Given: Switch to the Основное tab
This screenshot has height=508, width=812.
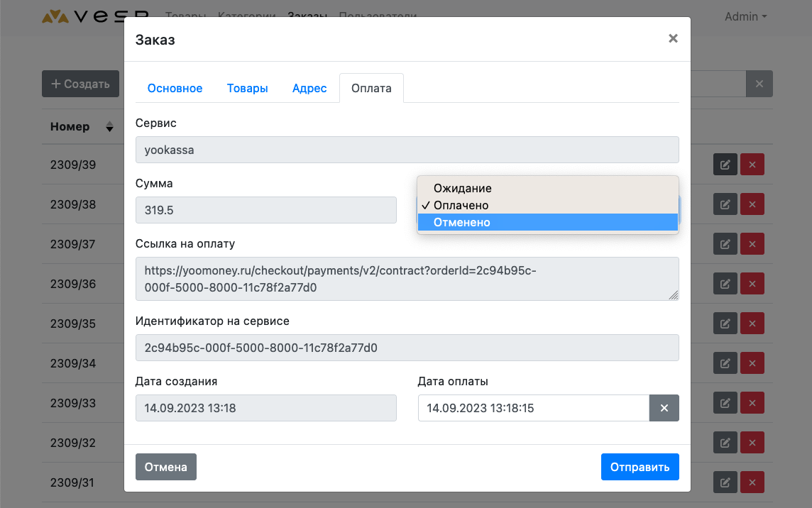Looking at the screenshot, I should tap(175, 89).
